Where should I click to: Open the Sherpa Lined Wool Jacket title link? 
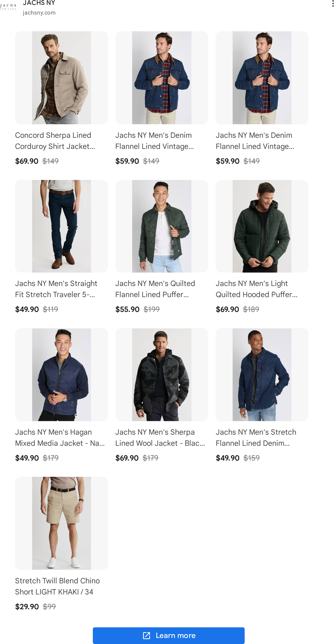click(160, 437)
